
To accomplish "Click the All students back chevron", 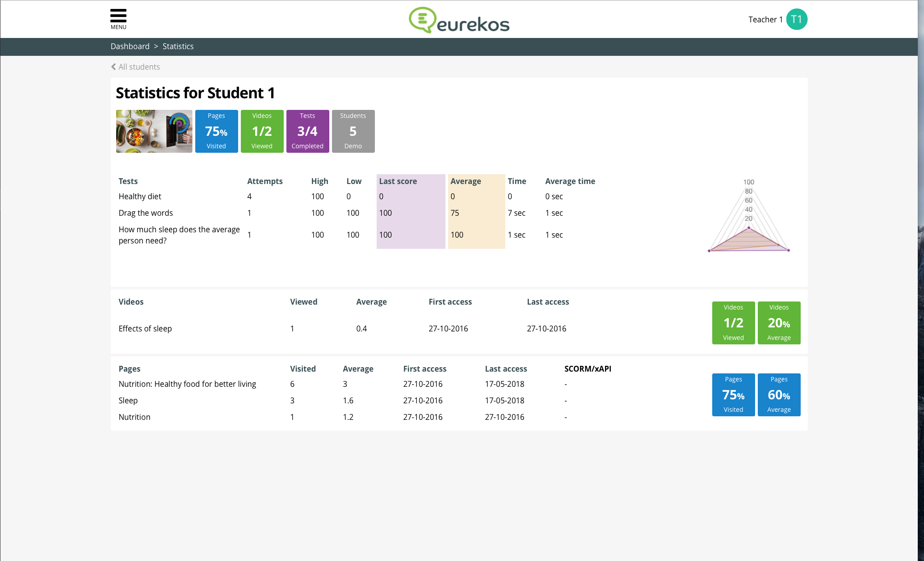I will coord(113,67).
